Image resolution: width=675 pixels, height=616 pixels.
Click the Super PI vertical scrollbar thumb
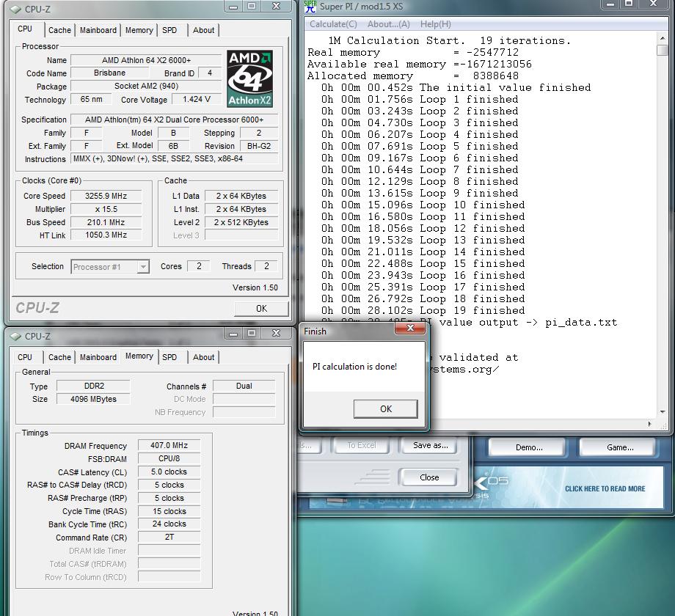[x=662, y=50]
